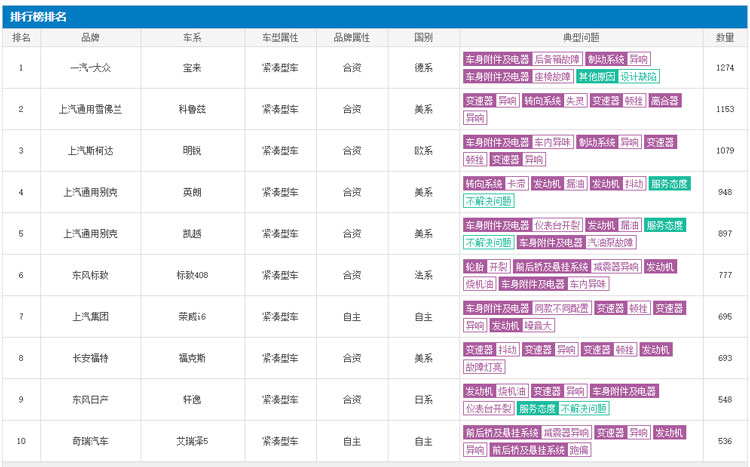Select the 故障灯亮 tag in 福克斯 row

[484, 367]
